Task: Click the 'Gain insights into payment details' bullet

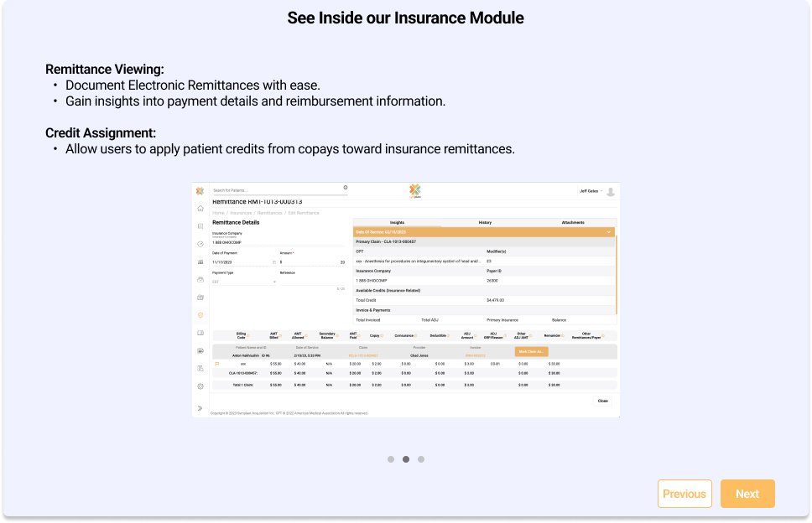Action: pyautogui.click(x=255, y=101)
